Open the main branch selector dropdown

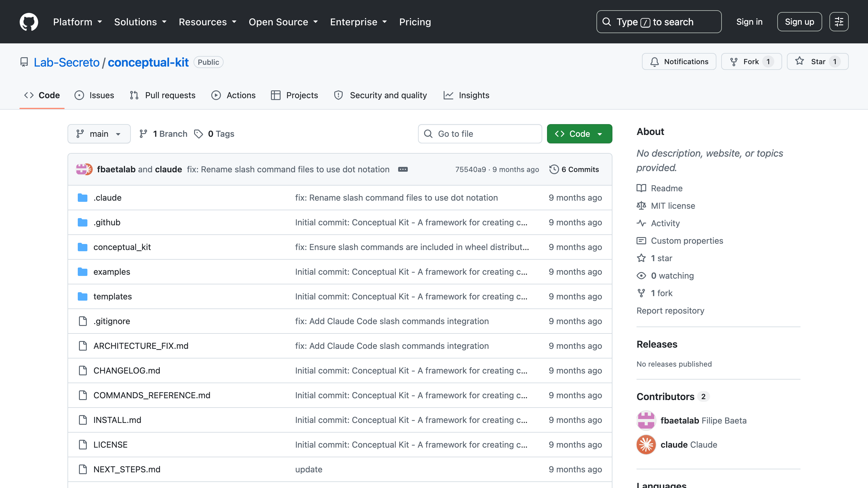coord(99,134)
